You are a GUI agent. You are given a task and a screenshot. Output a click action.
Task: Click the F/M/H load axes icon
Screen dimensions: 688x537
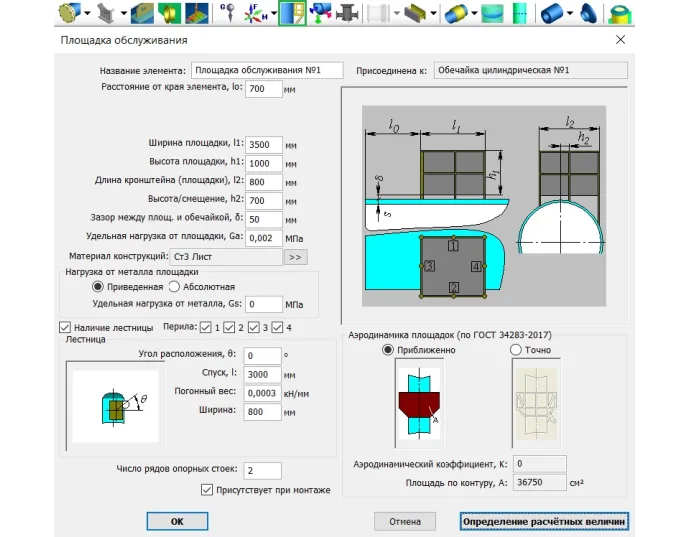pyautogui.click(x=256, y=13)
